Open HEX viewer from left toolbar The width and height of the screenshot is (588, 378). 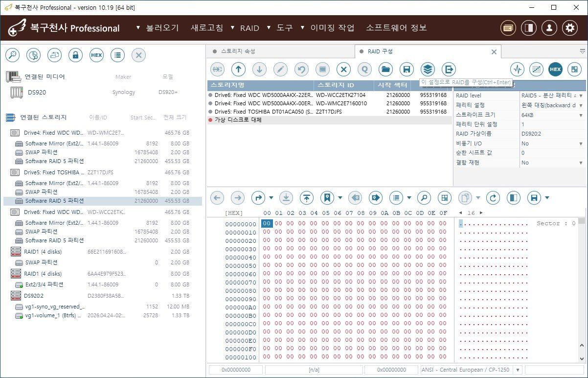click(96, 55)
